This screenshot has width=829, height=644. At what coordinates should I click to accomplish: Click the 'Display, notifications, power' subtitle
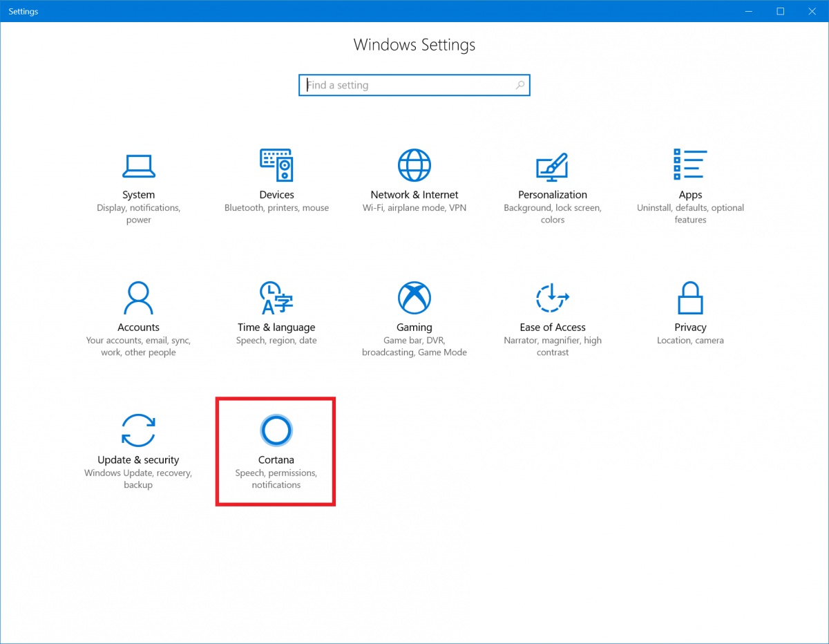click(x=138, y=214)
